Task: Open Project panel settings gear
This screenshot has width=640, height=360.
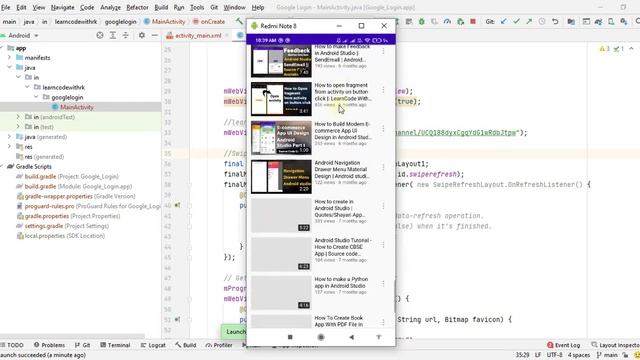Action: coord(142,36)
